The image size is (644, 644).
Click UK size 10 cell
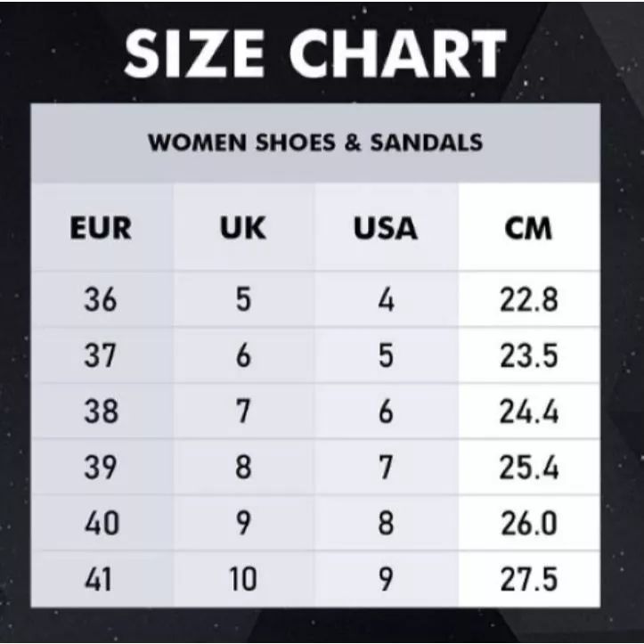(x=242, y=580)
